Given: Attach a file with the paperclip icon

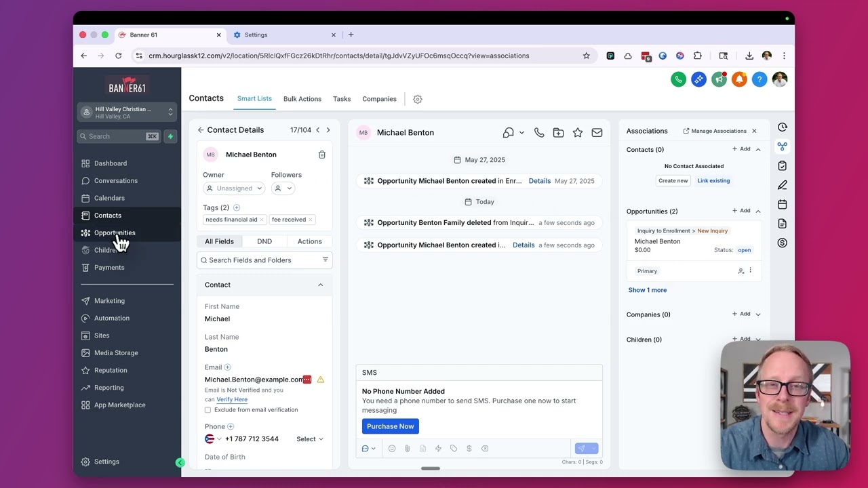Looking at the screenshot, I should click(408, 449).
